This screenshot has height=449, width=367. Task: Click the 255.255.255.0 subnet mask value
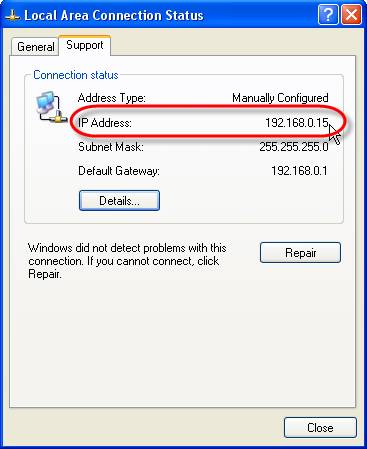[x=294, y=147]
